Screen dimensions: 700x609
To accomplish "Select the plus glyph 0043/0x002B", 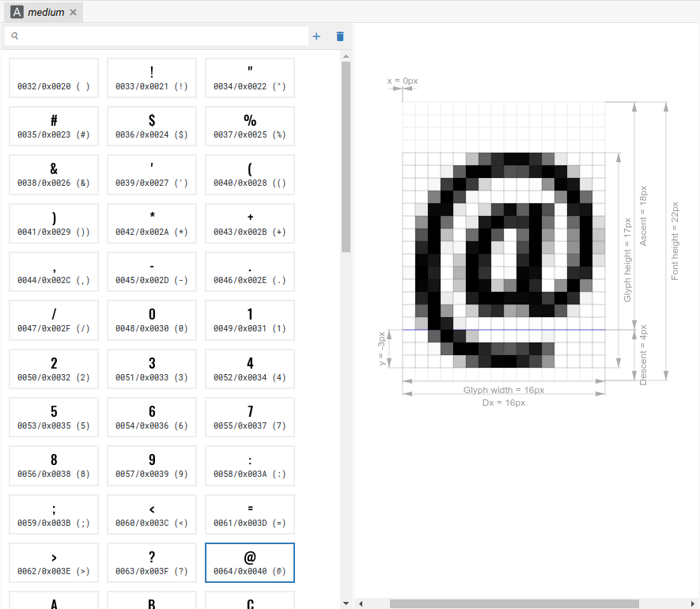I will (x=250, y=223).
